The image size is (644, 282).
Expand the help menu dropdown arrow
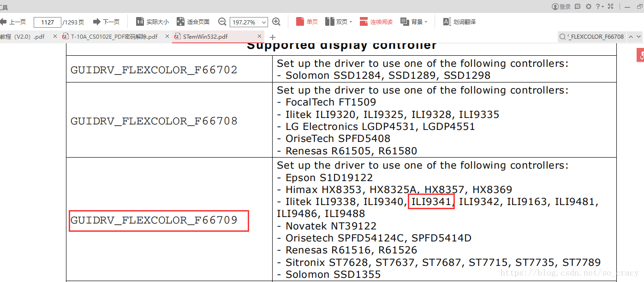tap(603, 6)
